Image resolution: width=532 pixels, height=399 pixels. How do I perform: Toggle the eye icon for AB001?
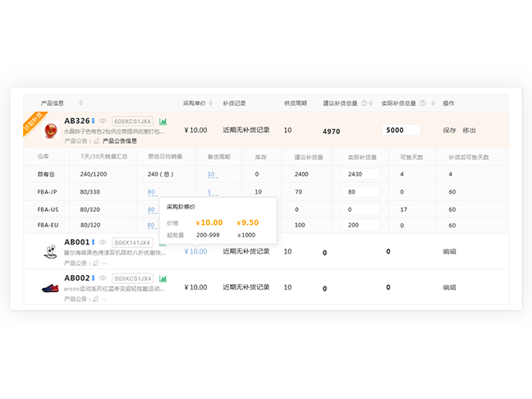(103, 242)
